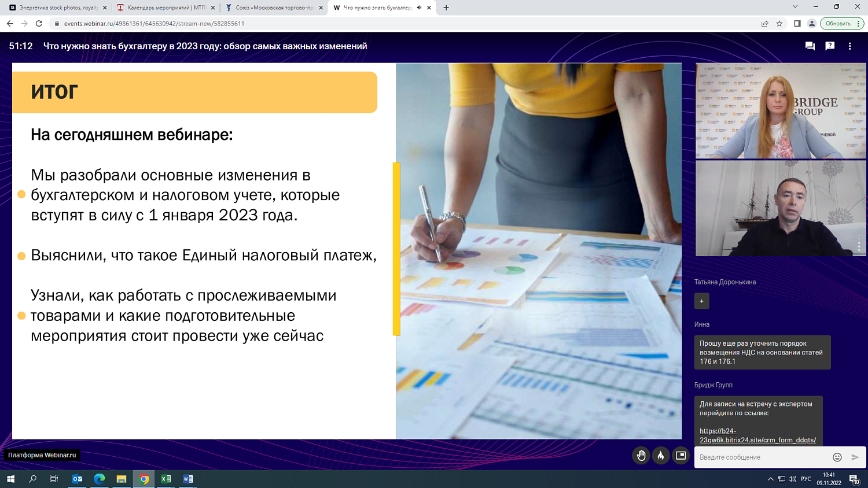The width and height of the screenshot is (868, 488).
Task: Open the clock and calendar flyout
Action: tap(829, 479)
